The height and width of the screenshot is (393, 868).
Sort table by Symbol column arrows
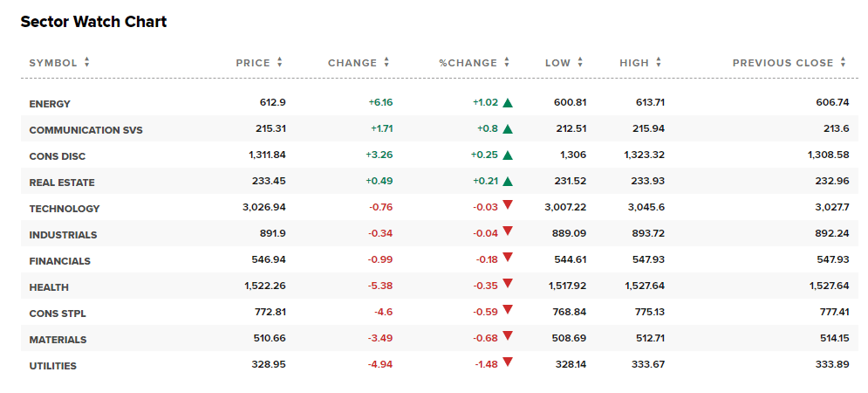(x=87, y=63)
